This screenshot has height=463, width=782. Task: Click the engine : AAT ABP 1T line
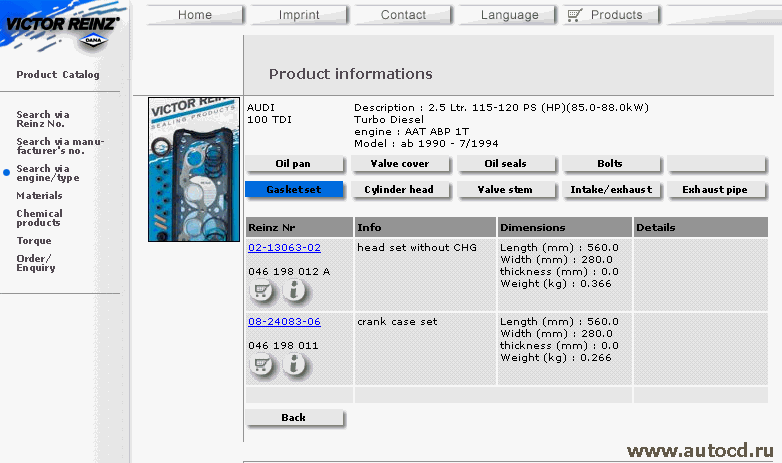tap(411, 132)
